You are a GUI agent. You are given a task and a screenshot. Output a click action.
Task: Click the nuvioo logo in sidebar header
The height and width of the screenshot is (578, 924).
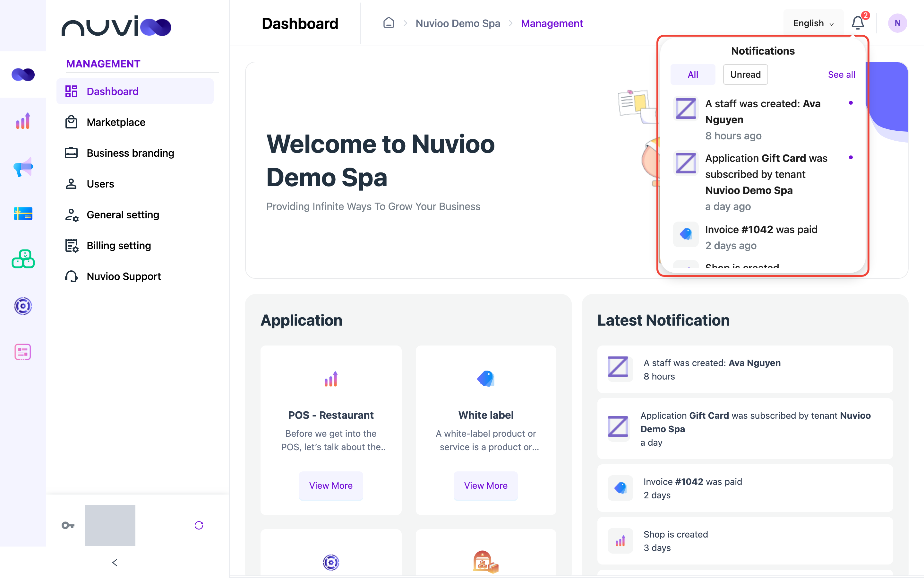(116, 26)
